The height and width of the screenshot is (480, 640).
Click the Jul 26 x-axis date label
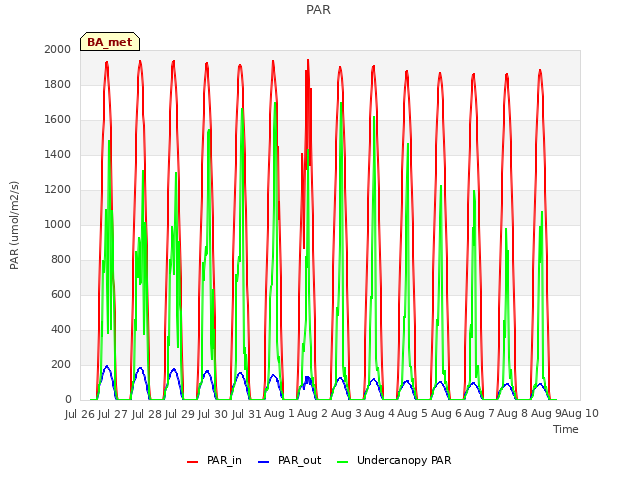pos(80,414)
